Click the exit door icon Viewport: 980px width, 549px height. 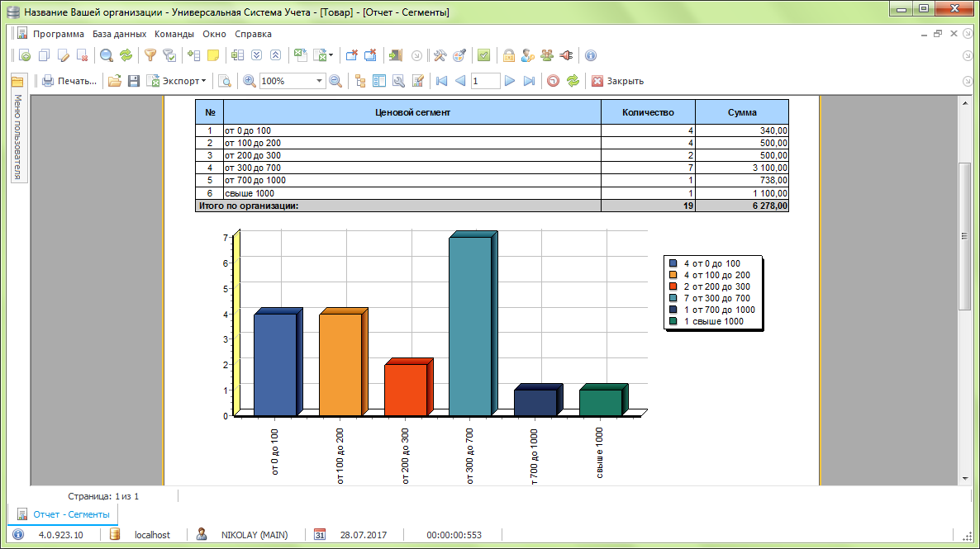pos(395,55)
